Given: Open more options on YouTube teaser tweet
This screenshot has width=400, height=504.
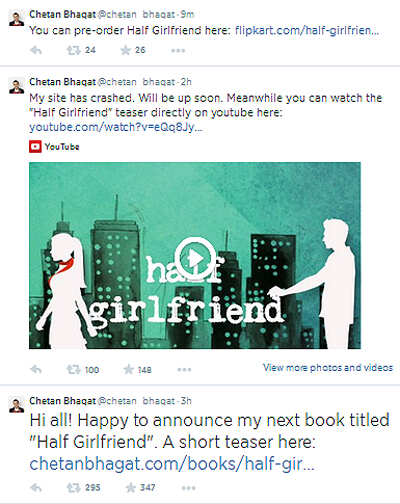Looking at the screenshot, I should (x=184, y=370).
